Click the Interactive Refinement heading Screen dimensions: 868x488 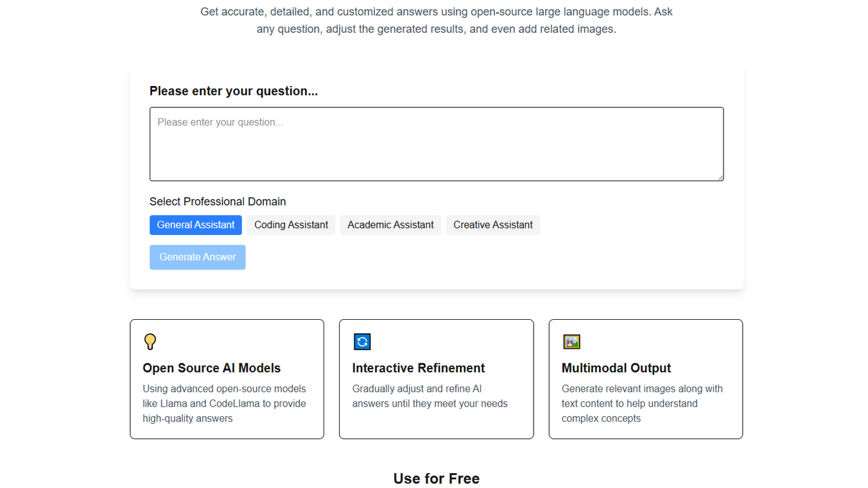click(419, 368)
